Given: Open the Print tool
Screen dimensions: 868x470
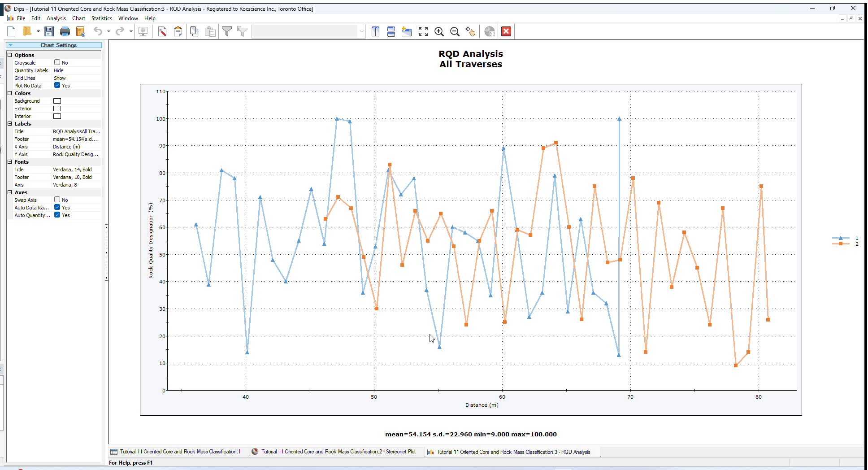Looking at the screenshot, I should point(65,31).
